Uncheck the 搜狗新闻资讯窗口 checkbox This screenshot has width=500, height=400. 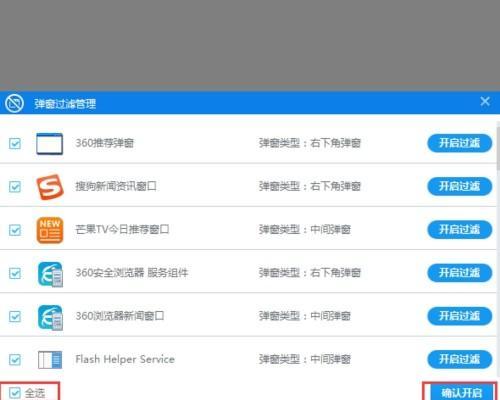click(x=15, y=187)
